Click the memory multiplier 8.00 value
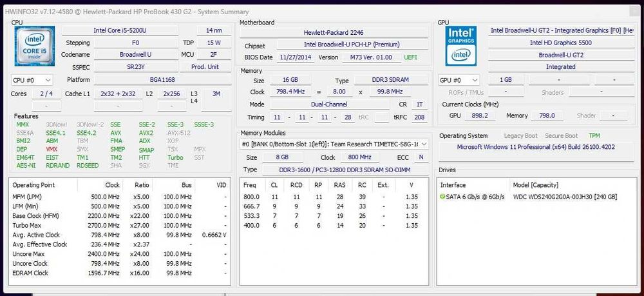The width and height of the screenshot is (644, 296). [x=339, y=92]
